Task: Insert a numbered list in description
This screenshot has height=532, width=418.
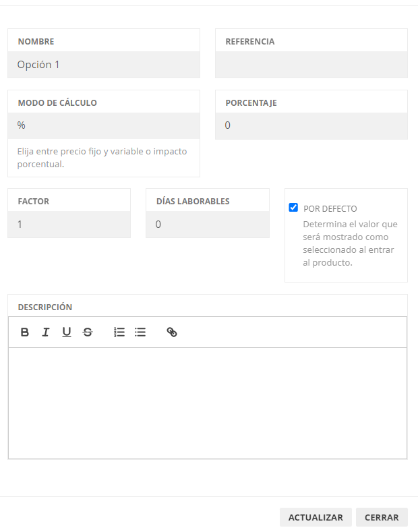Action: (x=119, y=332)
